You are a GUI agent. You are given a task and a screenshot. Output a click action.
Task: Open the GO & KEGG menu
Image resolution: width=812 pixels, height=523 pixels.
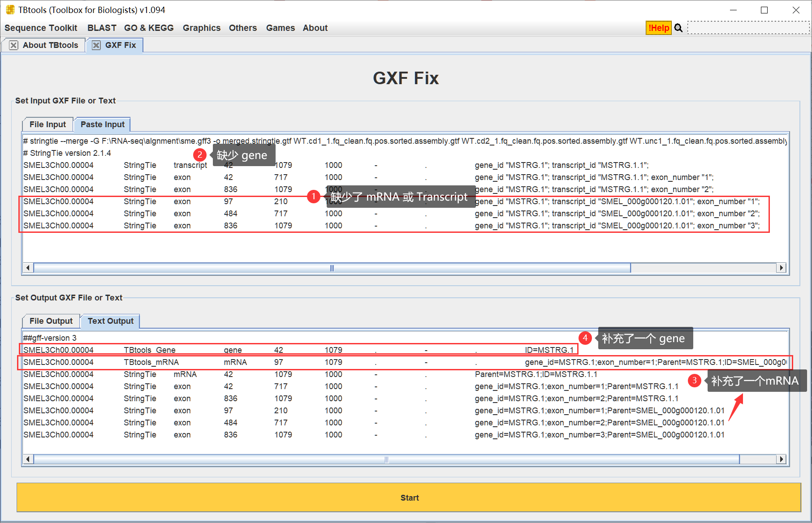point(149,27)
